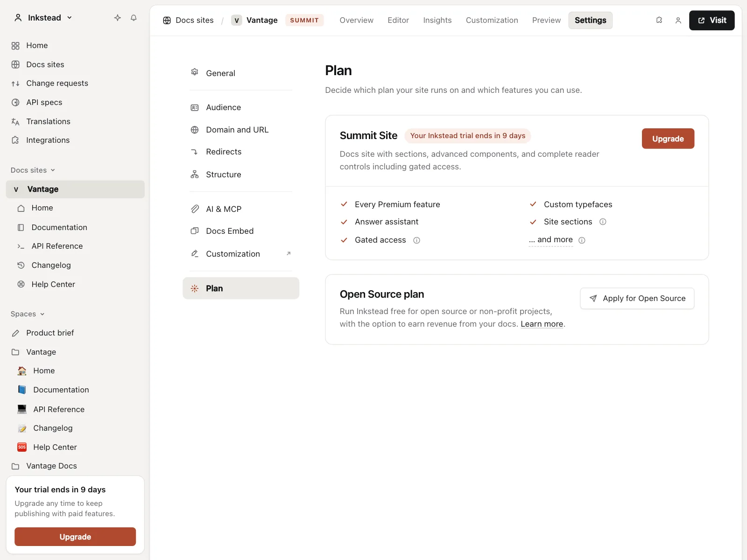Click the sparkle AI icon beside Inkstead
Viewport: 747px width, 560px height.
(x=118, y=18)
